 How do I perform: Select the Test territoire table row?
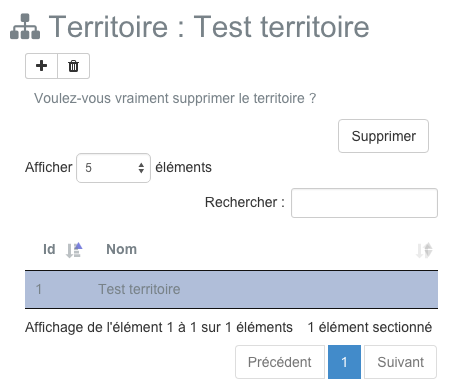coord(231,289)
